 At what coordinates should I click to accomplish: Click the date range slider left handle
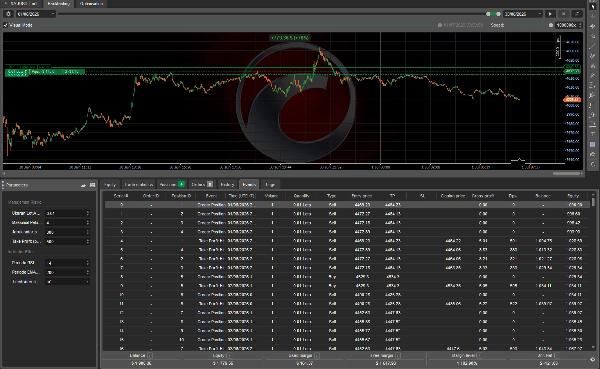488,14
